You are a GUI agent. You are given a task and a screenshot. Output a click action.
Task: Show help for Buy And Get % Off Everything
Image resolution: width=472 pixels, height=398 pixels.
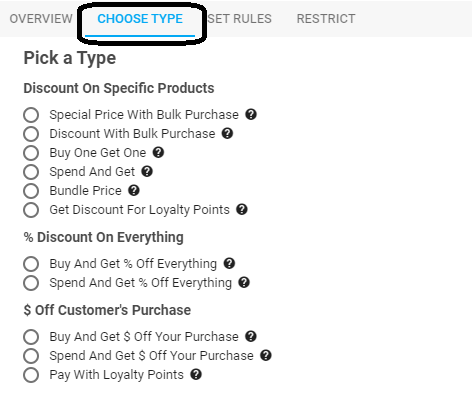(229, 263)
